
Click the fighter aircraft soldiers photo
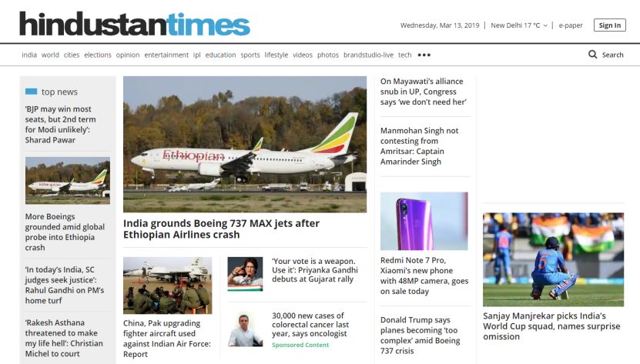pos(167,286)
